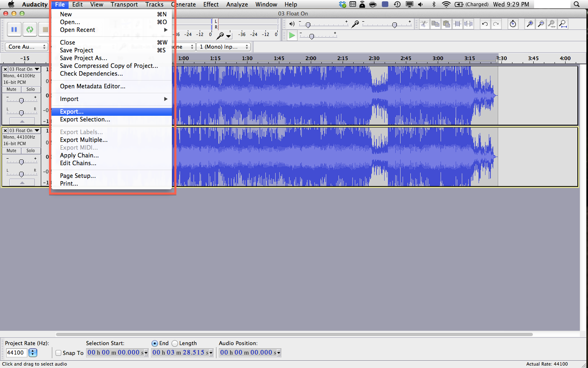This screenshot has width=588, height=368.
Task: Click the input microphone icon by recording slider
Action: pyautogui.click(x=355, y=24)
